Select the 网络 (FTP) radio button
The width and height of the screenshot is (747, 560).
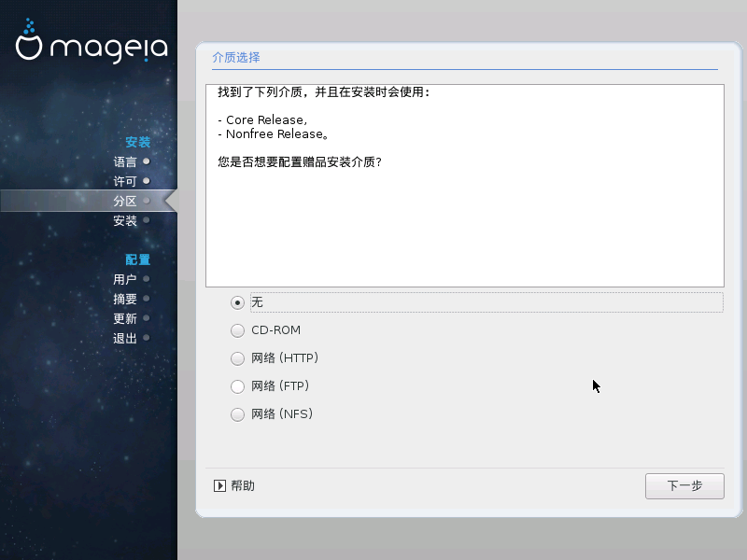(237, 386)
